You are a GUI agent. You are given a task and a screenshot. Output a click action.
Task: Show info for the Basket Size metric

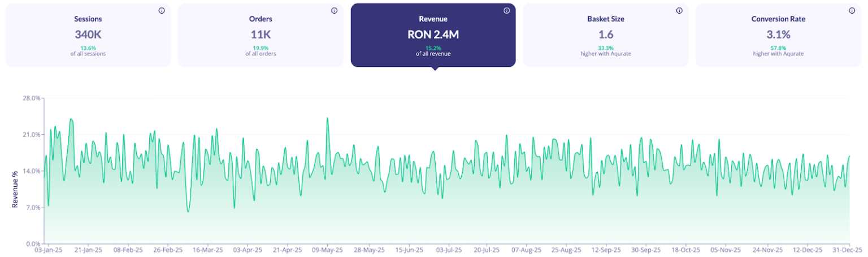click(680, 11)
